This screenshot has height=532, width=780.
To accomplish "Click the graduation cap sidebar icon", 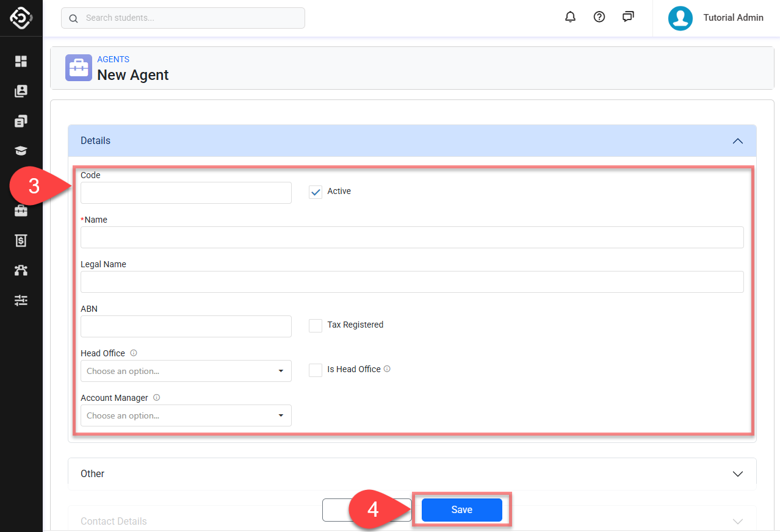I will (21, 151).
